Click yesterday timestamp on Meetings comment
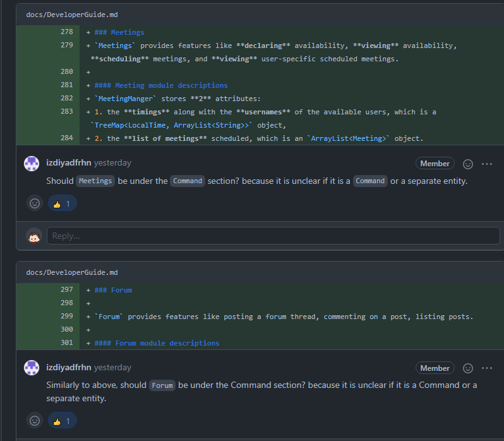 [112, 163]
